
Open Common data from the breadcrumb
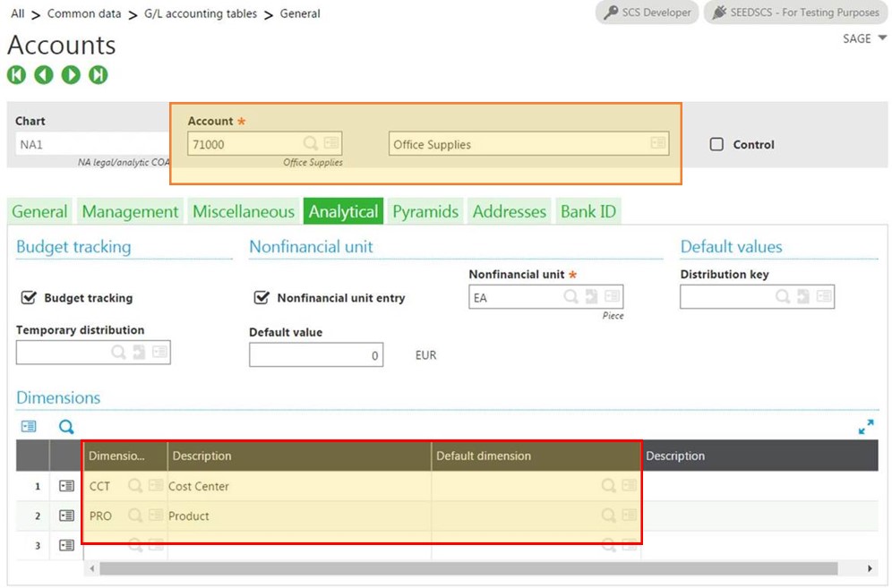(x=84, y=13)
